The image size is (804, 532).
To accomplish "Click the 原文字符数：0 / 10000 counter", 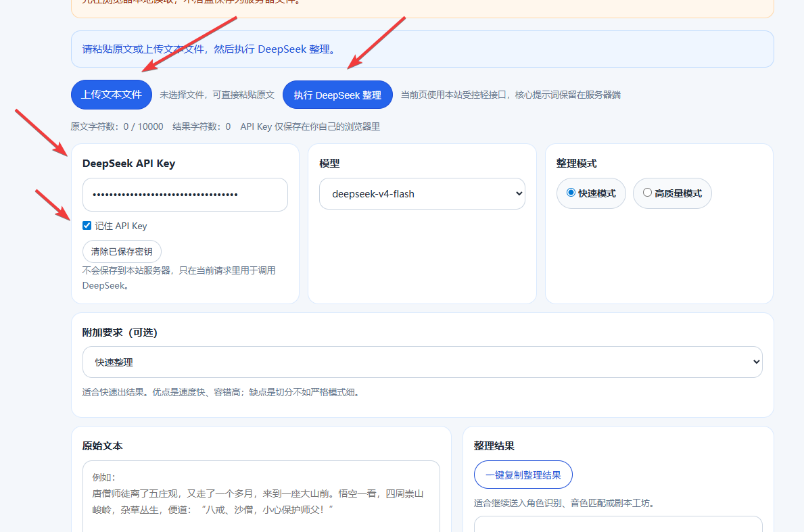I will (117, 126).
